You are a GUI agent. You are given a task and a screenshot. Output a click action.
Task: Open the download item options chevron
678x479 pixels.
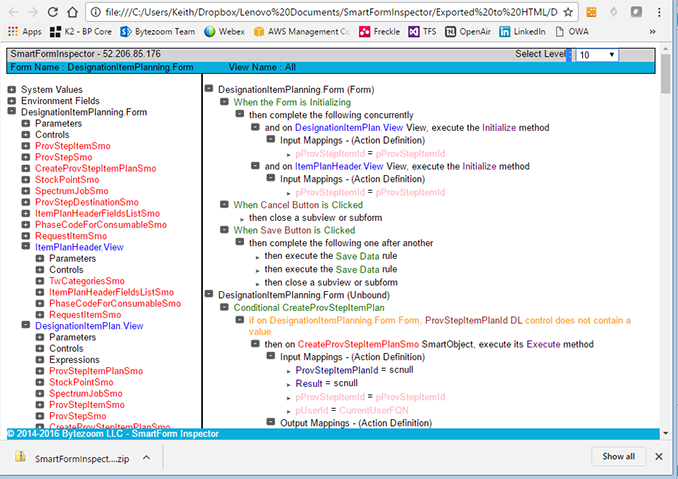point(147,457)
